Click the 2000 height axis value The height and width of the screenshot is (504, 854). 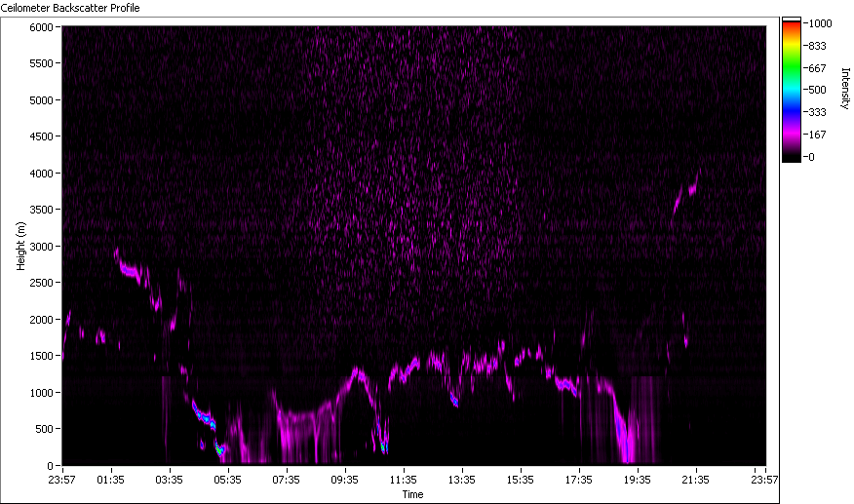[x=41, y=320]
